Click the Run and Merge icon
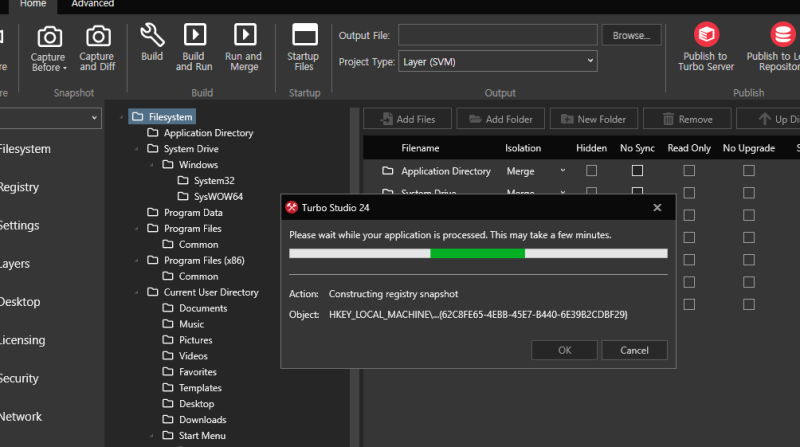 pos(242,37)
